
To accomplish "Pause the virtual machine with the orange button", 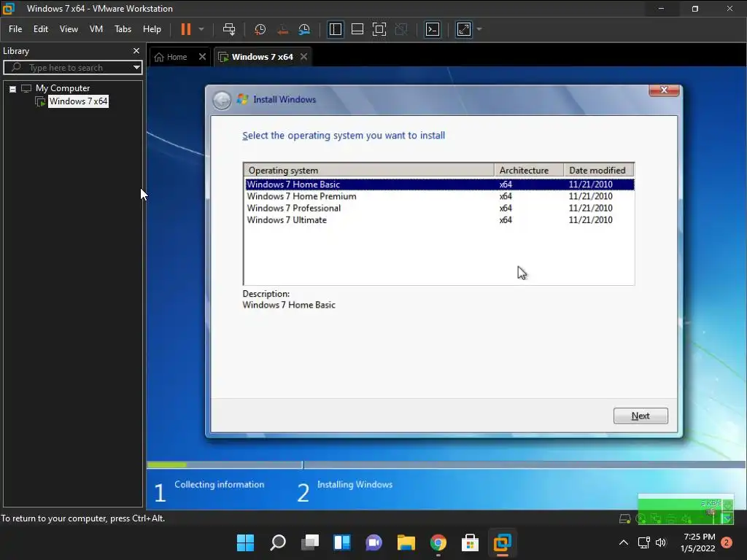I will (186, 29).
